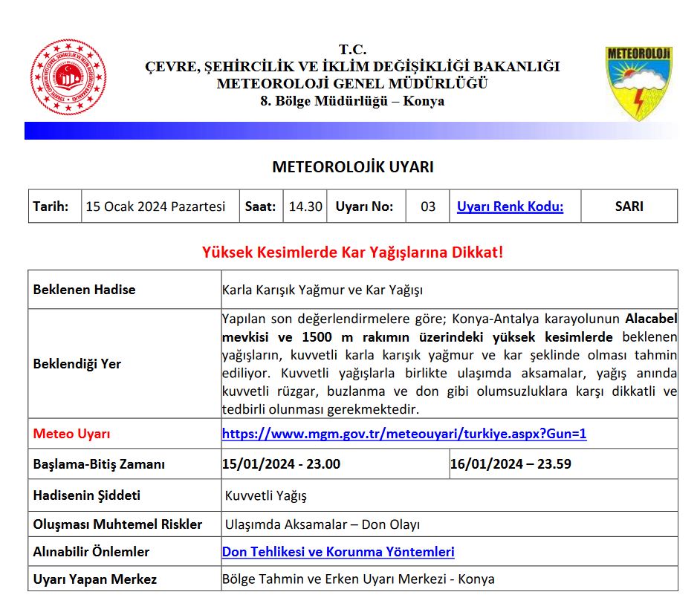This screenshot has height=615, width=700.
Task: Click the blue gradient header bar
Action: [x=349, y=131]
